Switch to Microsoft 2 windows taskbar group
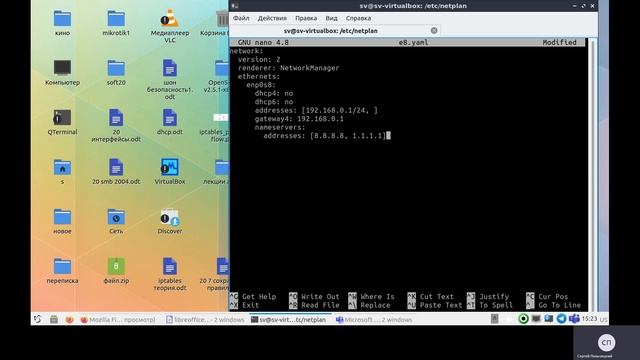 click(x=373, y=320)
